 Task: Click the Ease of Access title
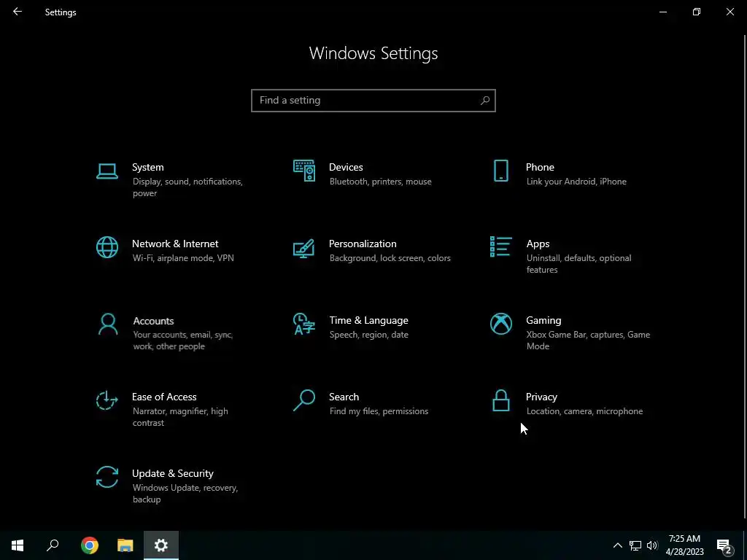(x=164, y=397)
